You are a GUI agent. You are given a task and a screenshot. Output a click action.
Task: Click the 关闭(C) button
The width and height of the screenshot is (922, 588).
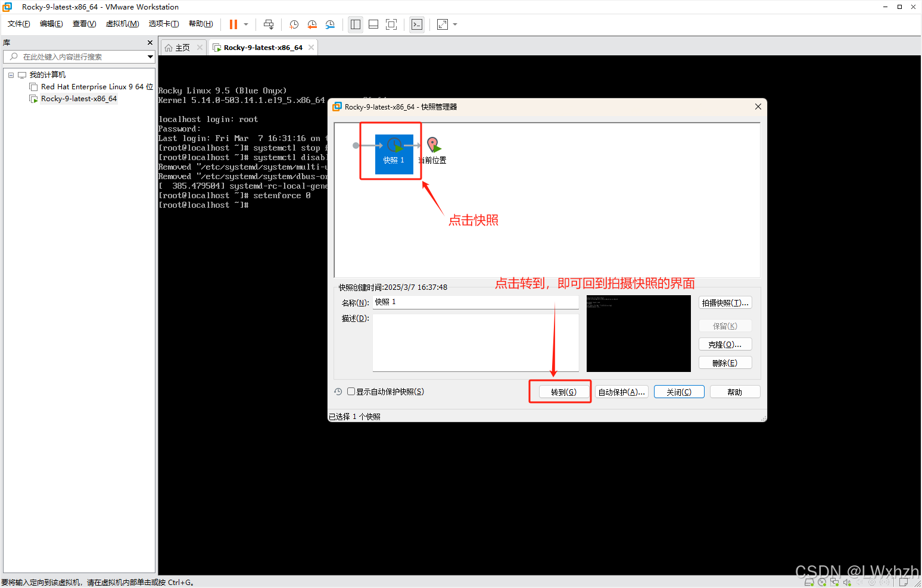pos(679,392)
